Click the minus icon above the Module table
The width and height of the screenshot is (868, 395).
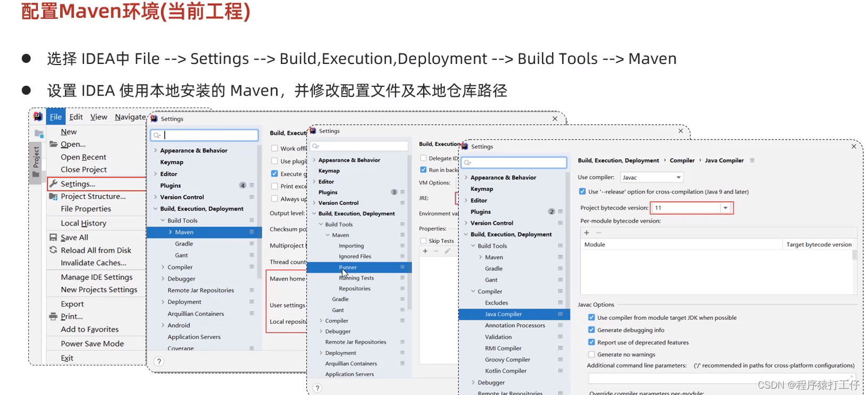point(598,232)
